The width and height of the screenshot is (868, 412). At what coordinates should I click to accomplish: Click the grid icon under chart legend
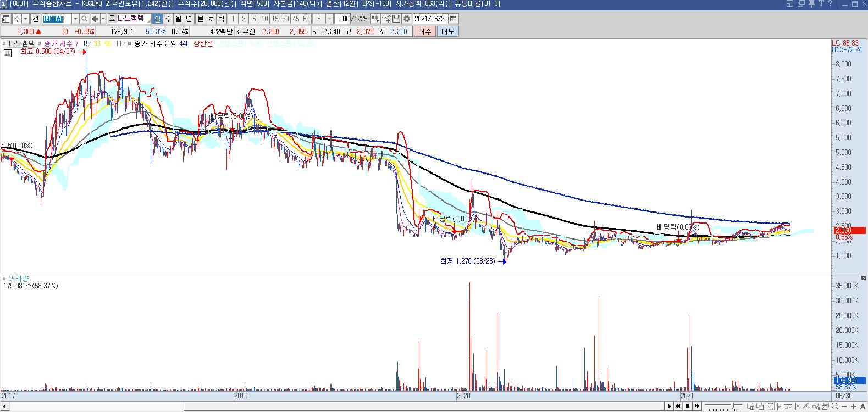point(8,53)
